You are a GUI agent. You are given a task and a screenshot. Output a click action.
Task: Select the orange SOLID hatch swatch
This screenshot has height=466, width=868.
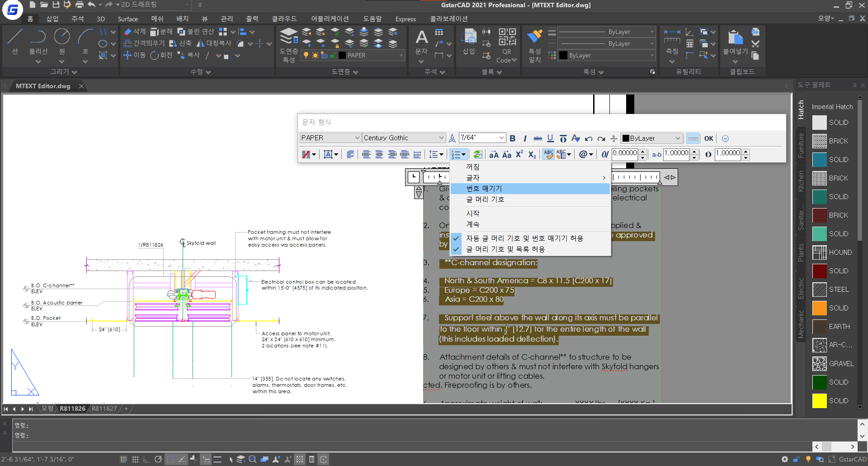point(820,308)
